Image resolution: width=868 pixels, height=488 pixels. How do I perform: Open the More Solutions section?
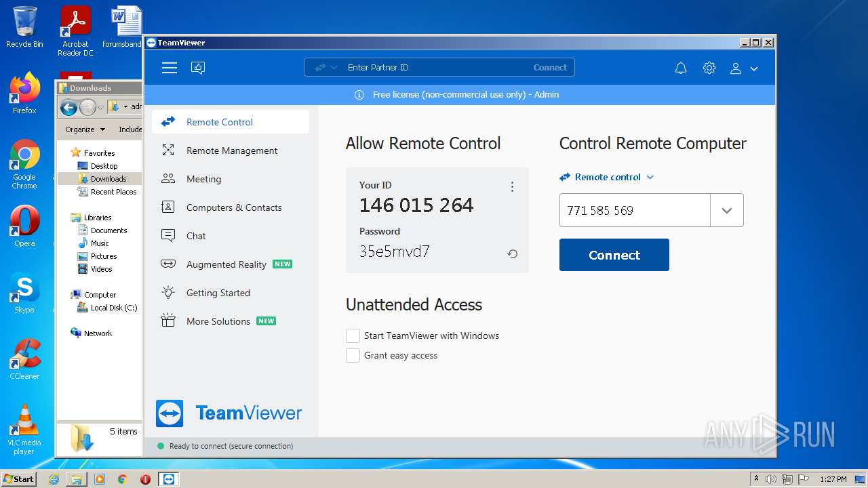231,321
